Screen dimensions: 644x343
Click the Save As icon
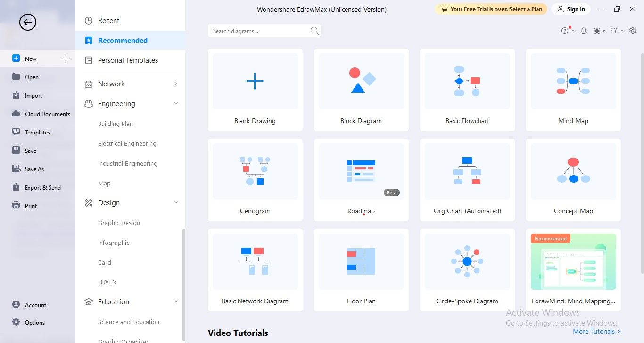point(16,169)
